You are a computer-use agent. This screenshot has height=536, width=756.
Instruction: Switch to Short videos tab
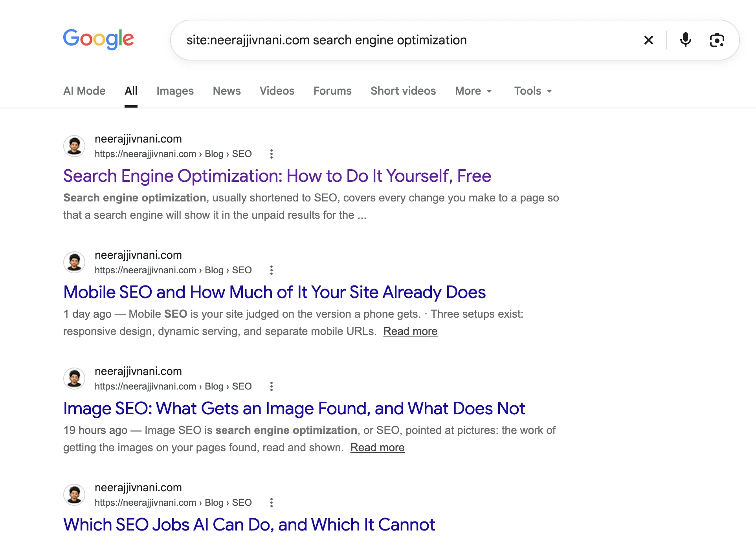pos(403,91)
